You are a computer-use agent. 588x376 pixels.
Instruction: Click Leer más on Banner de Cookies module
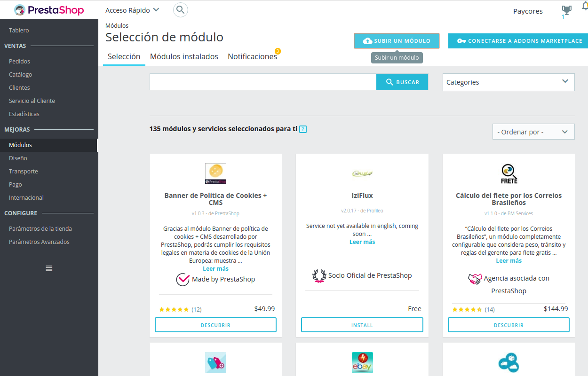tap(215, 268)
